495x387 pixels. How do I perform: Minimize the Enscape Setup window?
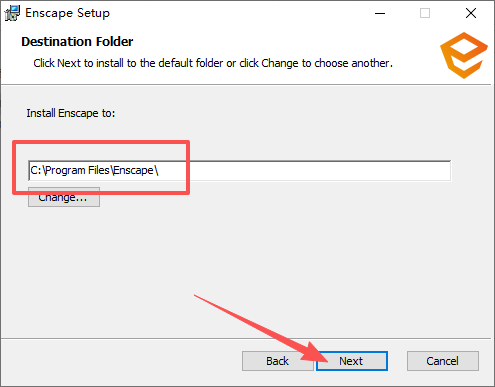pyautogui.click(x=380, y=13)
